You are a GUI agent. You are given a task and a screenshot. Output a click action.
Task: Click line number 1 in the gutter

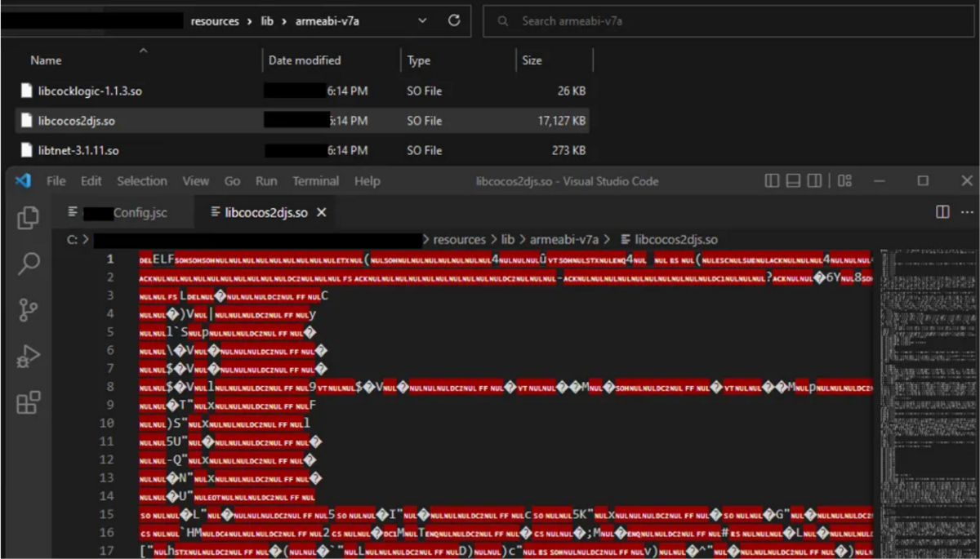pos(111,260)
